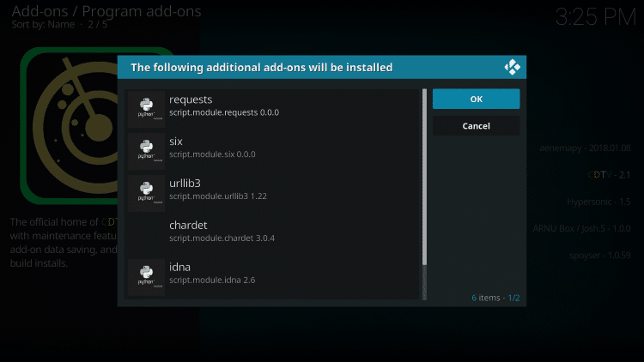644x362 pixels.
Task: Select script.module.six 0.0.0 list entry text
Action: click(x=212, y=154)
